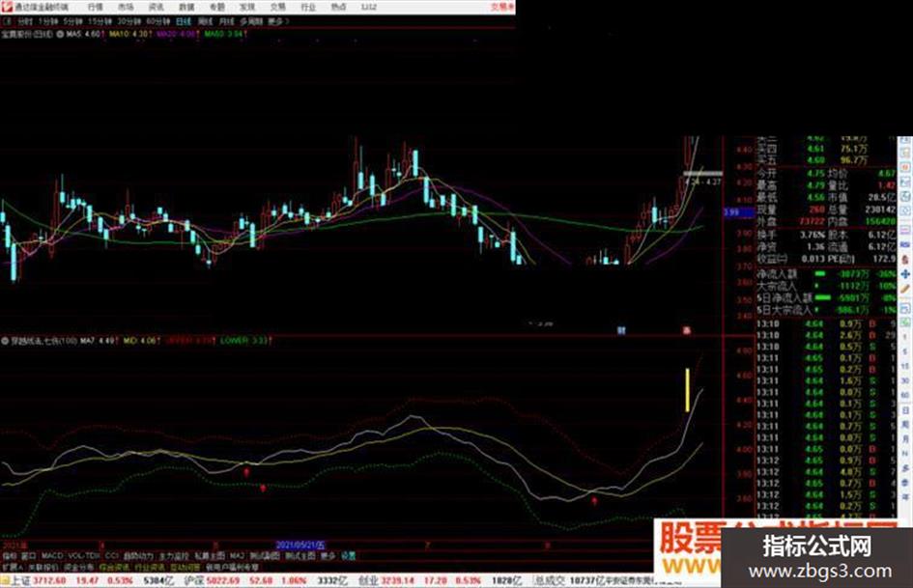
Task: Open the 行情 menu
Action: 96,7
